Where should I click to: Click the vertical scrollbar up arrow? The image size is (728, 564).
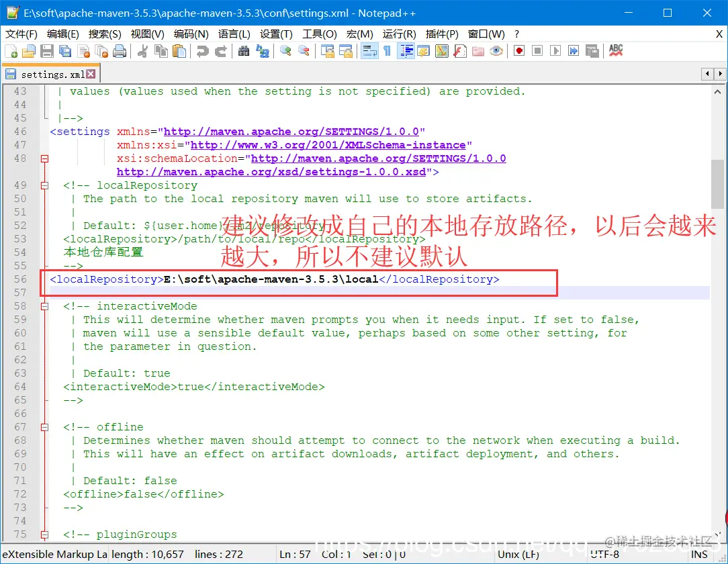click(717, 92)
